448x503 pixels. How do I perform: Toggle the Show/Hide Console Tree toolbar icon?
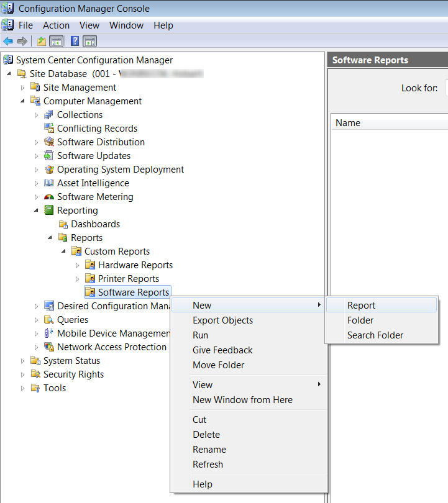pos(57,42)
